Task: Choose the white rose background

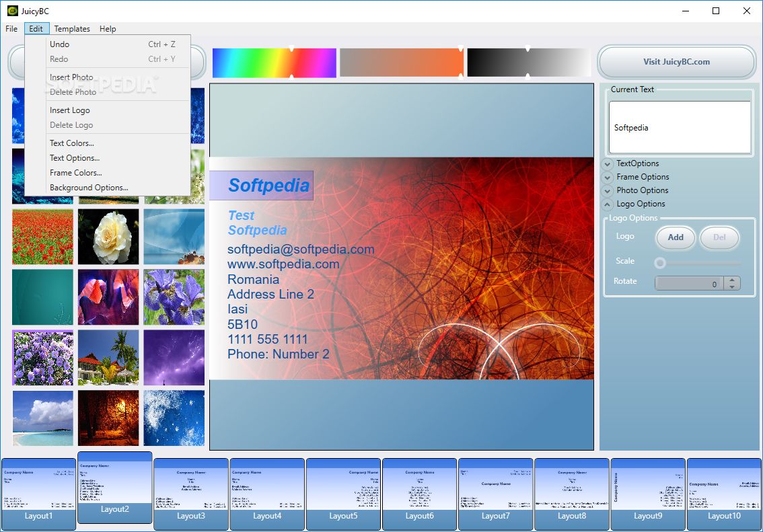Action: click(108, 237)
